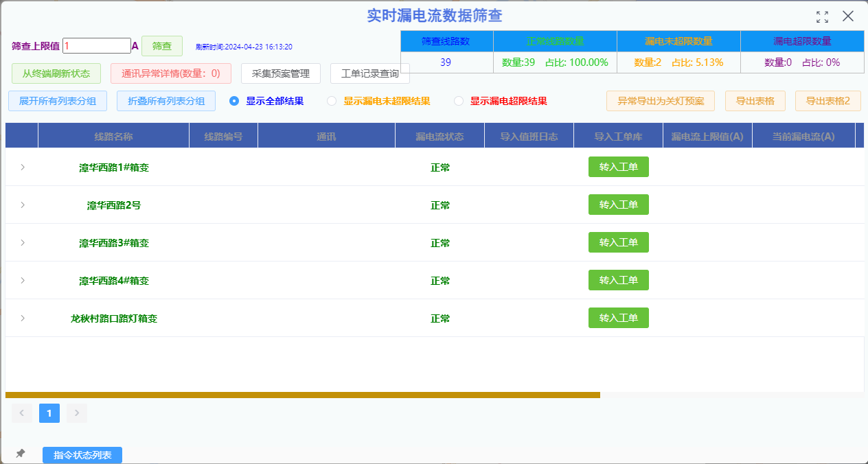Focus the 筛查上限值 input field

[x=97, y=46]
